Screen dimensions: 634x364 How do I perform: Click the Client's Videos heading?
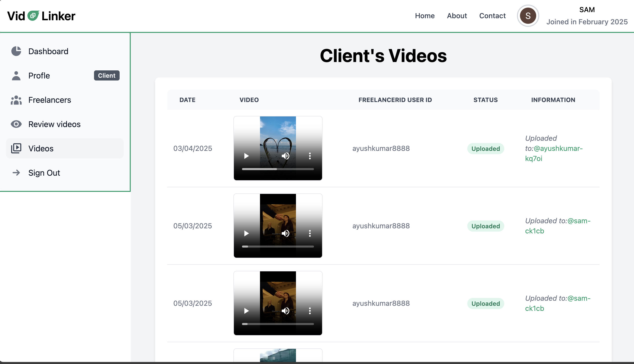pyautogui.click(x=383, y=55)
